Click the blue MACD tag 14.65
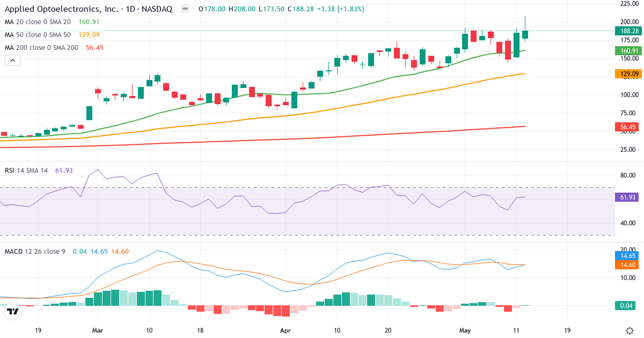This screenshot has height=338, width=644. coord(627,256)
